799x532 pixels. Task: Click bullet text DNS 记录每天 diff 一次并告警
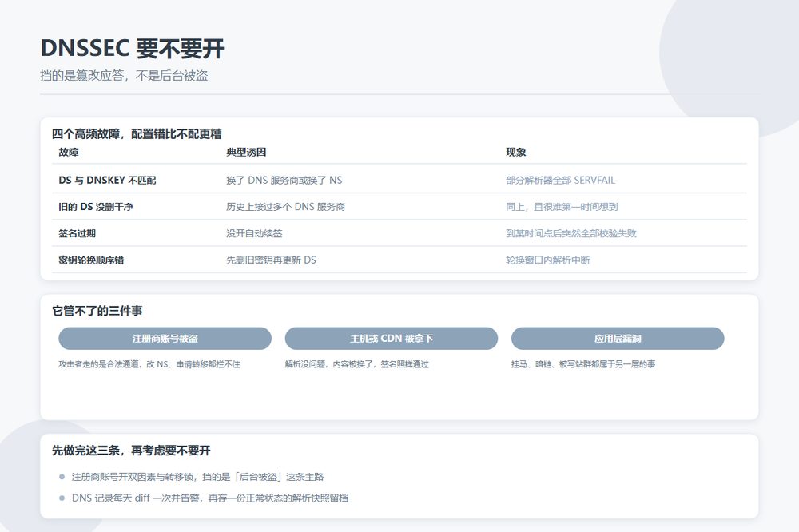click(210, 498)
